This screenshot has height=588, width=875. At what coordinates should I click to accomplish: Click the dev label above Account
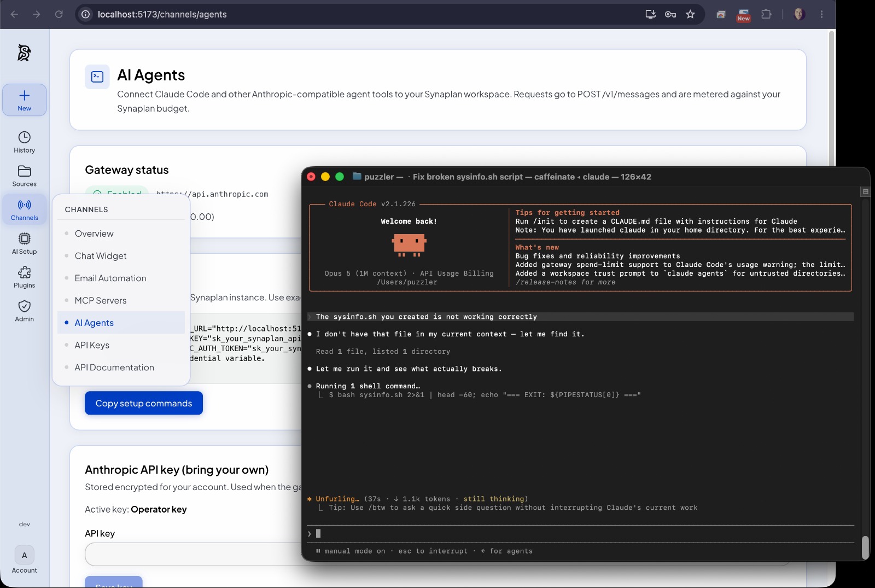25,524
